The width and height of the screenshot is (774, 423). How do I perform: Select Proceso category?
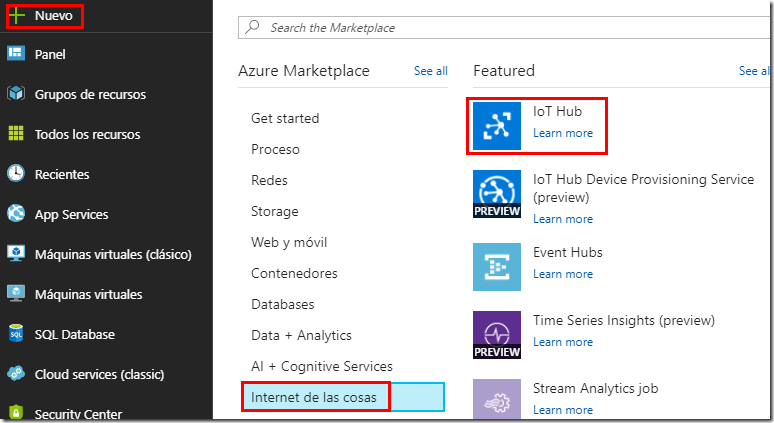tap(275, 150)
